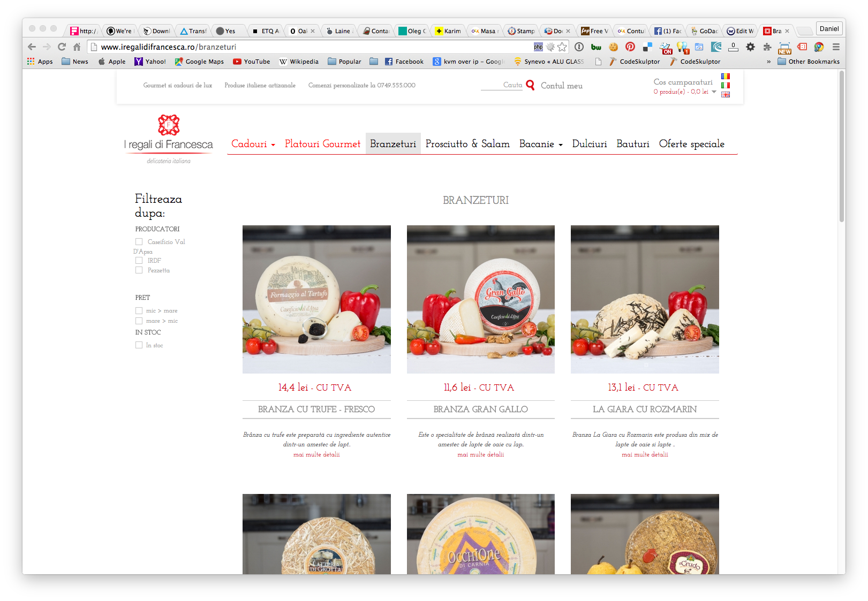Open the cookie extension icon
The image size is (868, 601).
(x=614, y=47)
